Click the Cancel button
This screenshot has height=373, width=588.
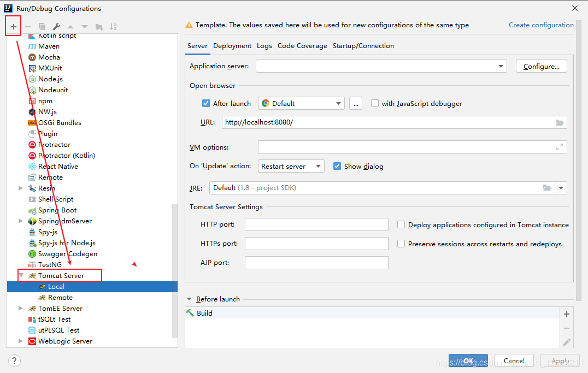click(514, 360)
